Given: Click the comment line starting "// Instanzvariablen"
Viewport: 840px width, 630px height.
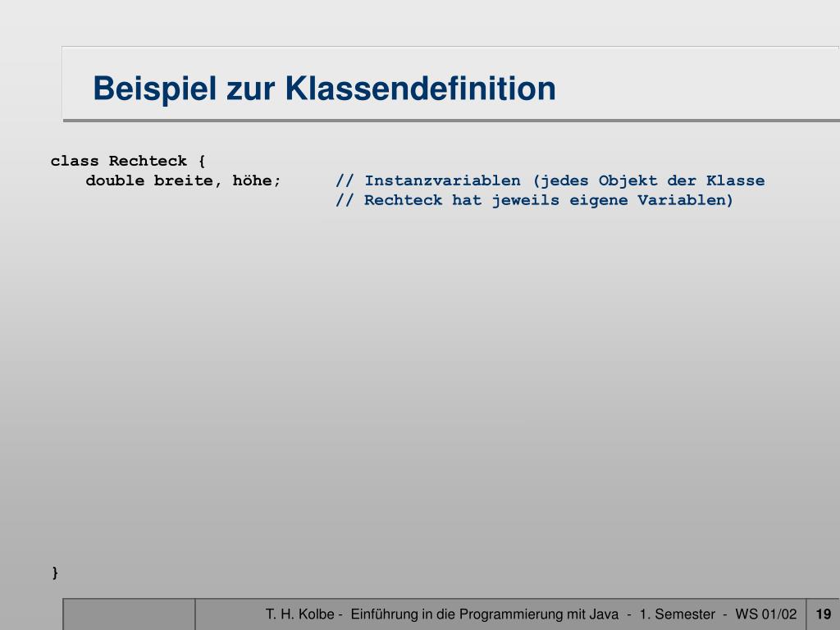Looking at the screenshot, I should click(x=550, y=180).
